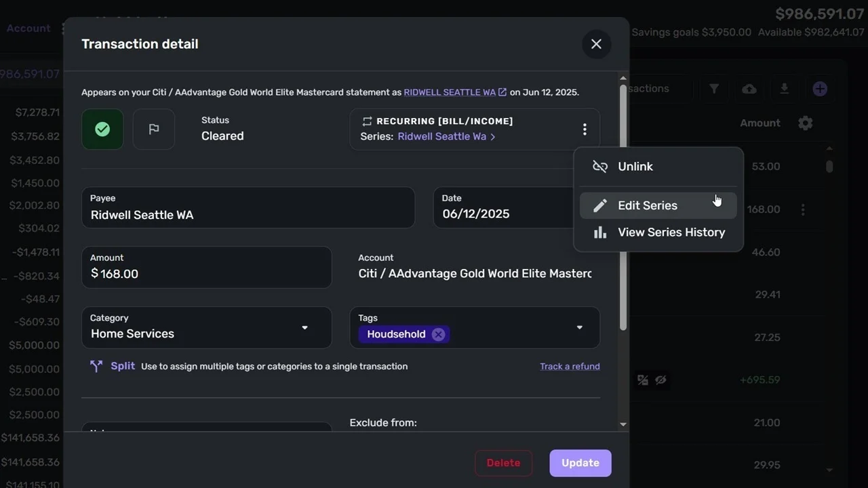Click the Split transaction arrows icon

(96, 365)
